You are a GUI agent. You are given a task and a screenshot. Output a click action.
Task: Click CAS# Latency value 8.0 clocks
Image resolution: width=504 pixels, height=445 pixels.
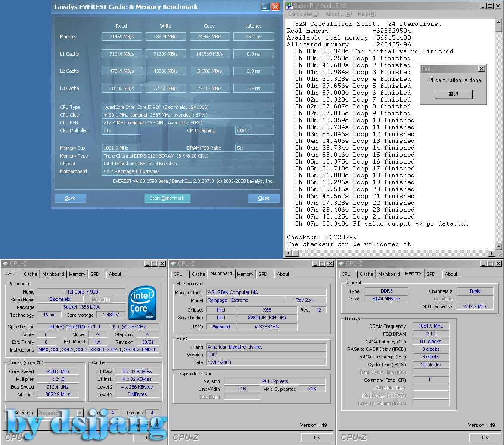tap(431, 342)
